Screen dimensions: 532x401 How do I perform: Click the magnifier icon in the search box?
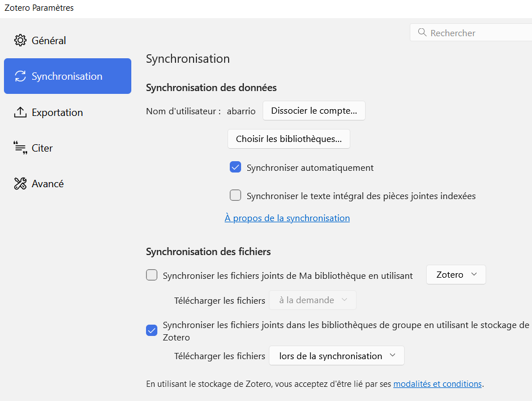click(x=422, y=32)
